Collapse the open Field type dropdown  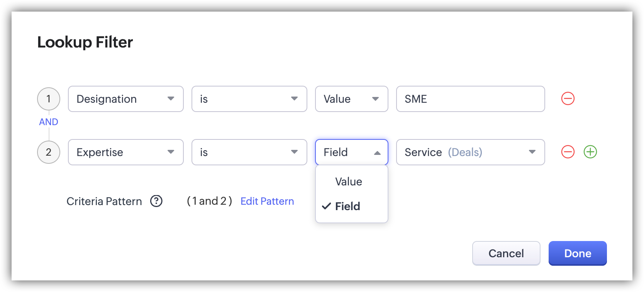point(351,152)
